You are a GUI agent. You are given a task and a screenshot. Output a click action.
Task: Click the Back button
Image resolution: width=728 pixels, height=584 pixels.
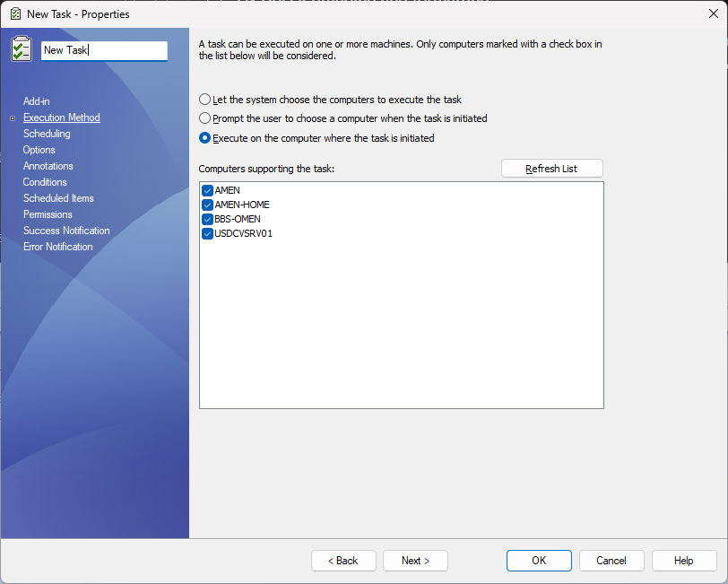pos(343,561)
